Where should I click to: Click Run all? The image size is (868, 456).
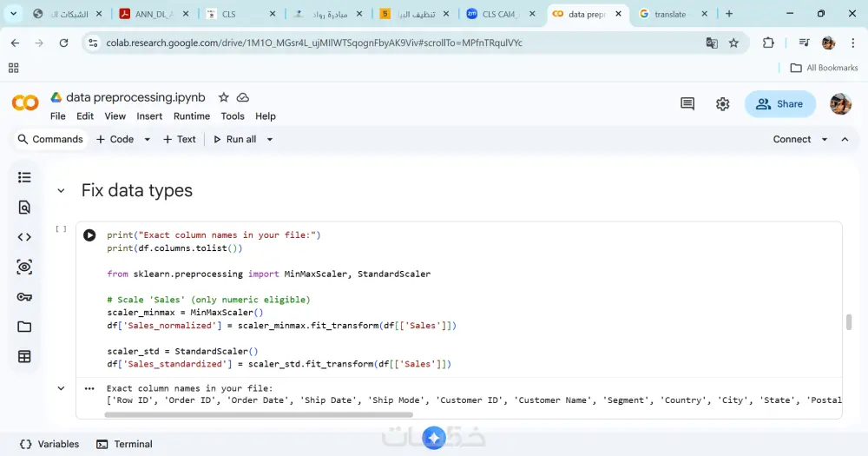[x=234, y=140]
